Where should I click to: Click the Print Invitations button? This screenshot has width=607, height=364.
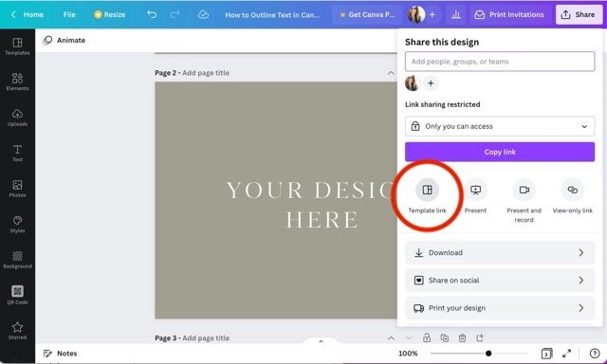pyautogui.click(x=509, y=15)
